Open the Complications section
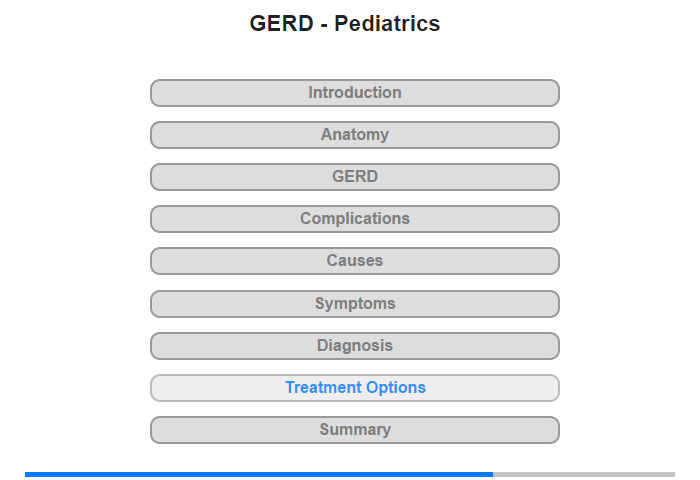 click(354, 219)
